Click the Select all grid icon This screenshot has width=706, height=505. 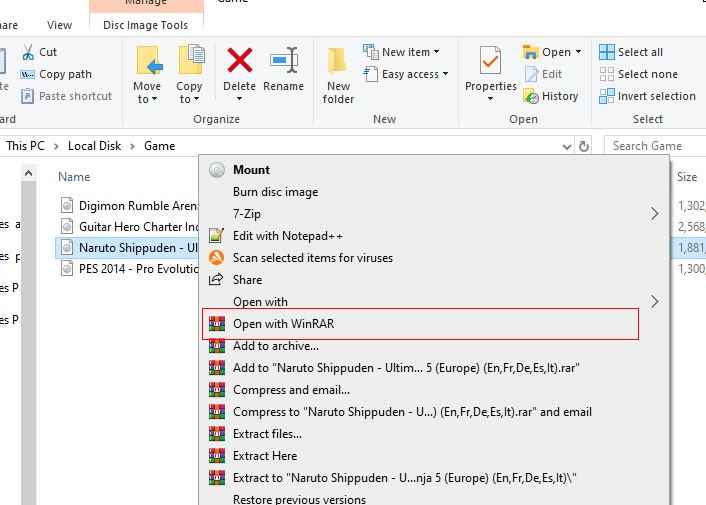click(606, 52)
